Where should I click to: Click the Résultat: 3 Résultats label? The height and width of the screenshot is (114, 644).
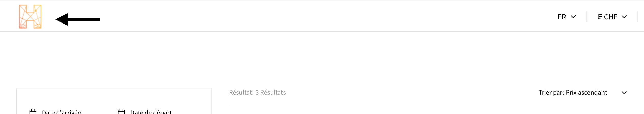pos(257,92)
